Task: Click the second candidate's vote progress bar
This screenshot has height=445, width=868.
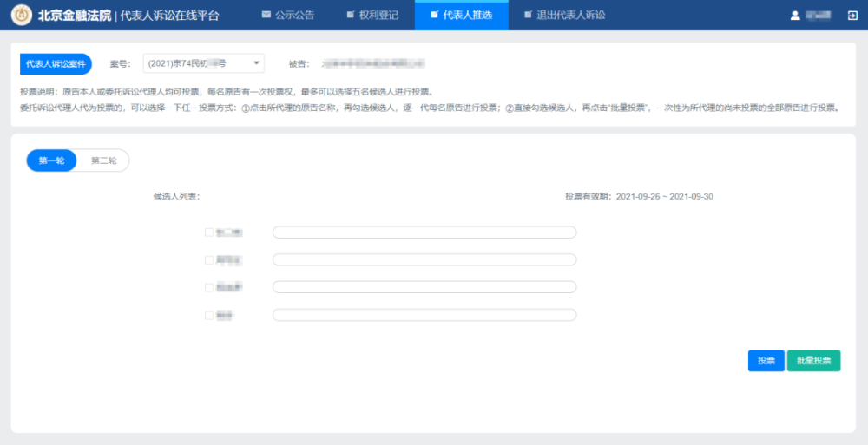Action: click(x=424, y=259)
